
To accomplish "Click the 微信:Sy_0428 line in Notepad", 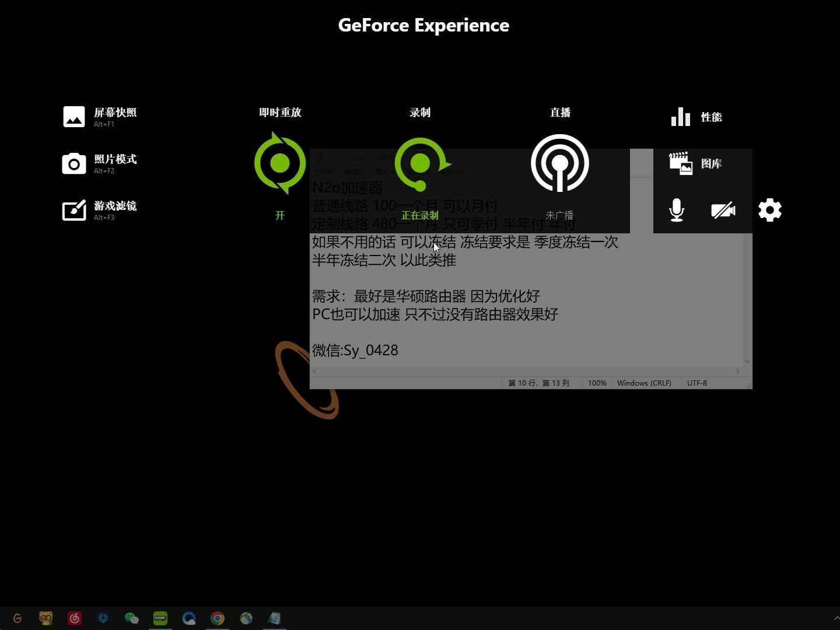I will [x=355, y=350].
